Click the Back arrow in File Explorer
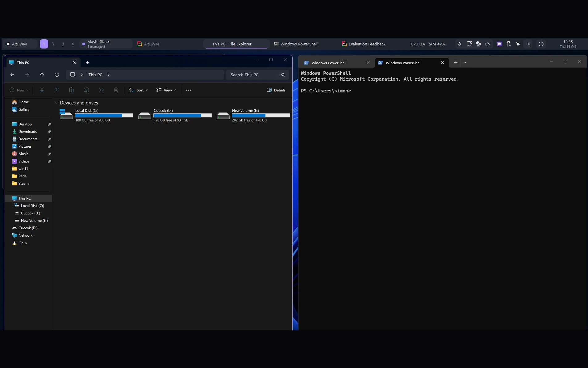Screen dimensions: 588x368 tap(12, 75)
